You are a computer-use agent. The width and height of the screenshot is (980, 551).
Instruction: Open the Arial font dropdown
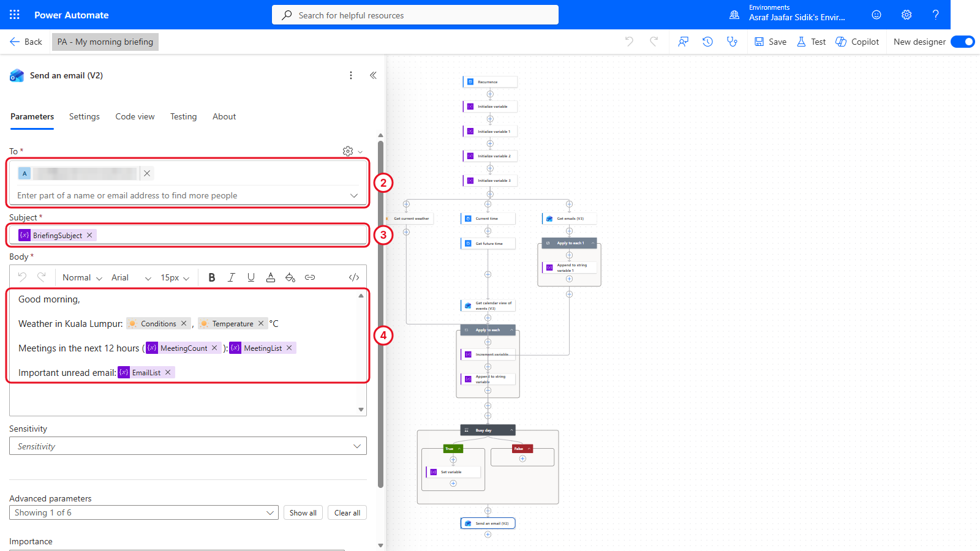pyautogui.click(x=131, y=277)
